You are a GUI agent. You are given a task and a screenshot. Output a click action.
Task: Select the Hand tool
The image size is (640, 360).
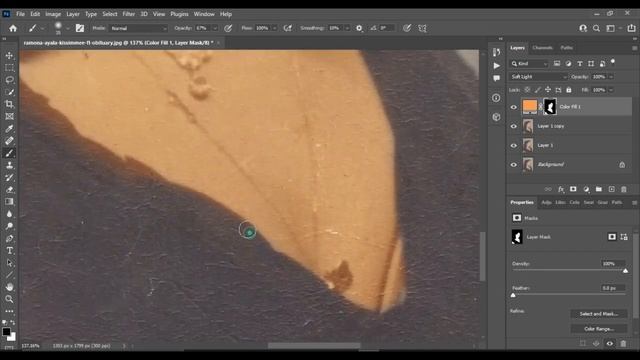pyautogui.click(x=9, y=287)
